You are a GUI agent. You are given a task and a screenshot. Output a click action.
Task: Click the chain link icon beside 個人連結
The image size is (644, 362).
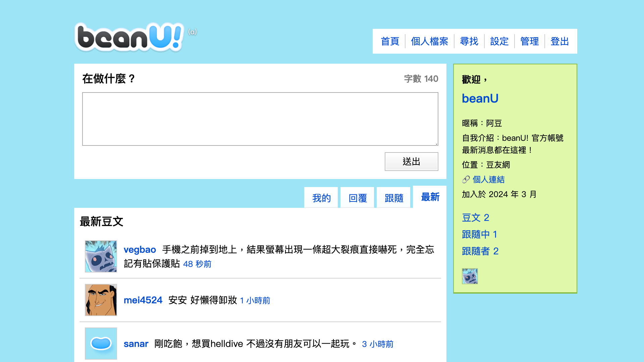(x=466, y=180)
